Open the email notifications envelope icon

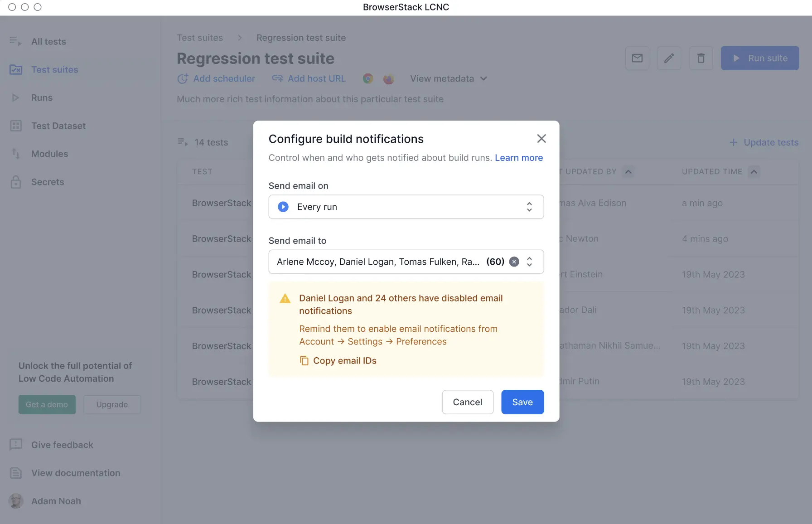[637, 58]
